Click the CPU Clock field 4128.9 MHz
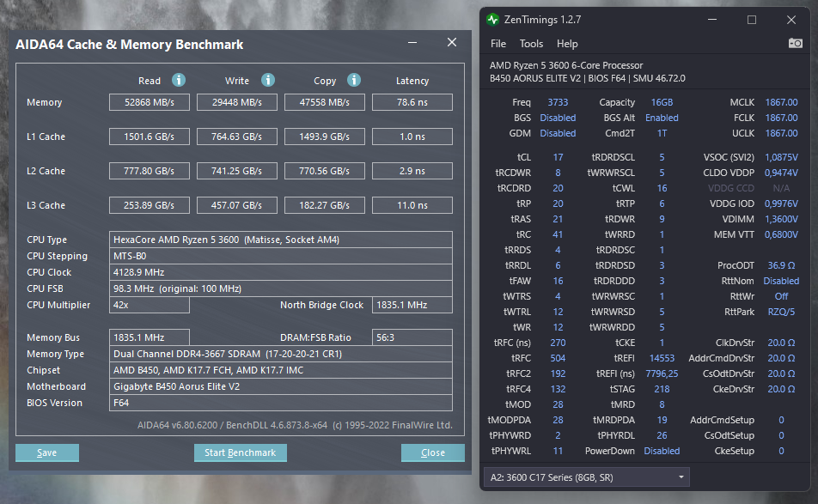This screenshot has height=504, width=818. click(281, 272)
